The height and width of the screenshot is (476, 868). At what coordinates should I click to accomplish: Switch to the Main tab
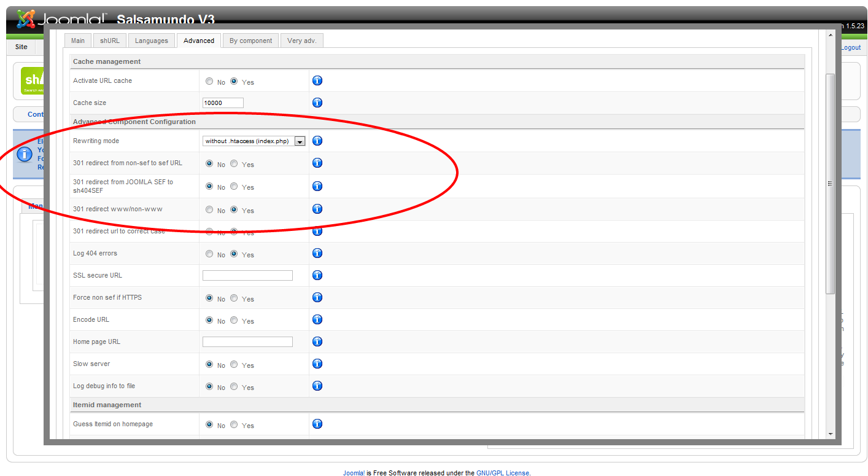tap(78, 41)
